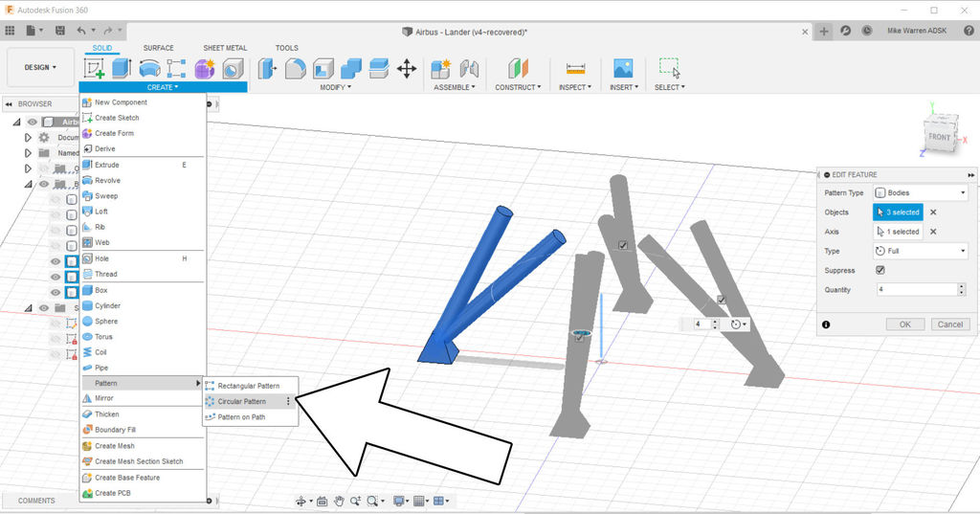Click the Create Sketch toolbar icon

point(94,68)
